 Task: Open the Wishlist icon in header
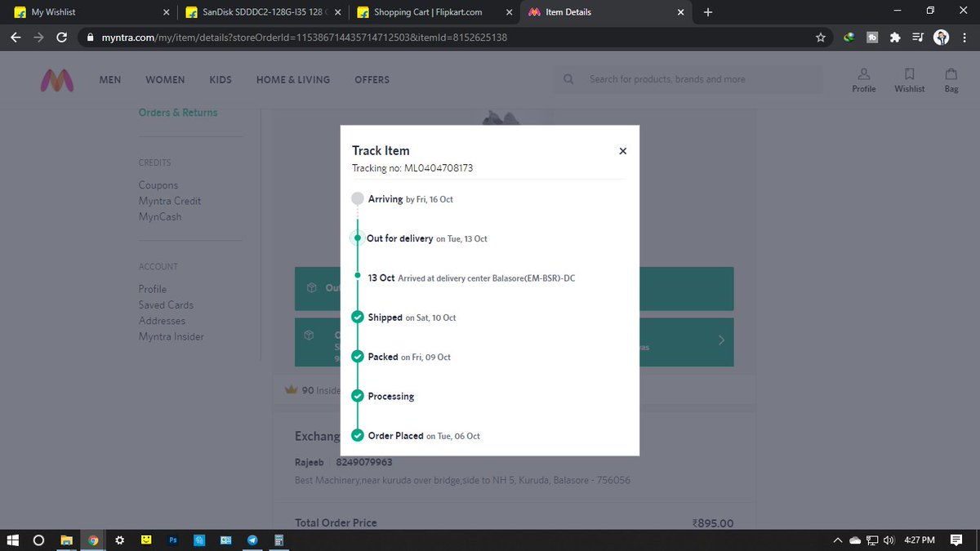pyautogui.click(x=909, y=79)
